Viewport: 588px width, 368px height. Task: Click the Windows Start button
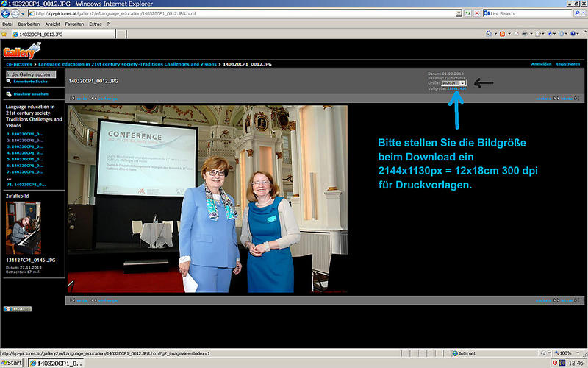[12, 363]
